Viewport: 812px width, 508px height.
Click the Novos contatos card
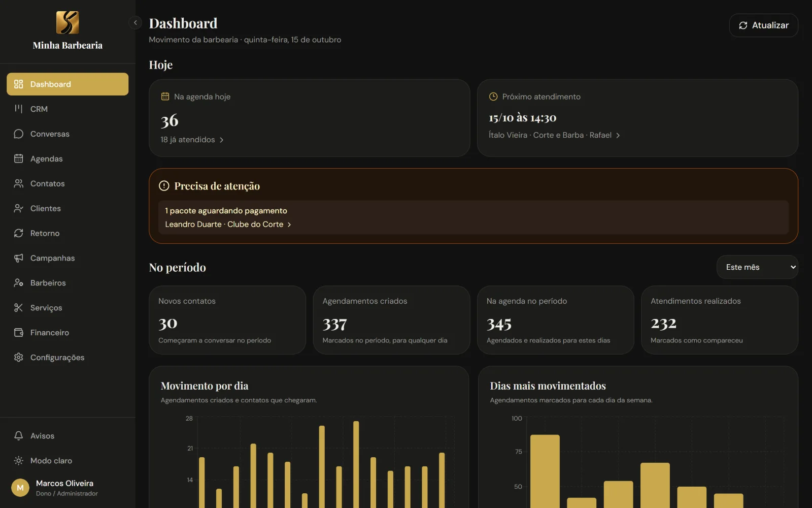[227, 320]
